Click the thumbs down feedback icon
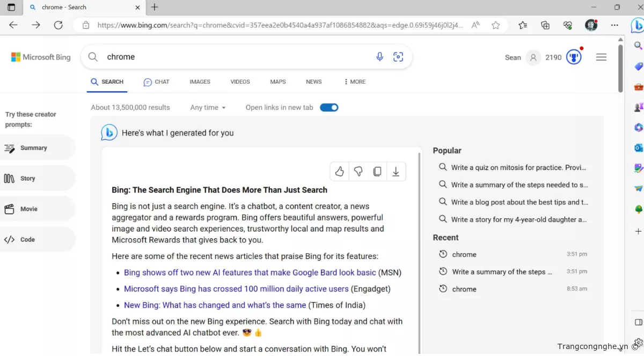 pos(358,172)
